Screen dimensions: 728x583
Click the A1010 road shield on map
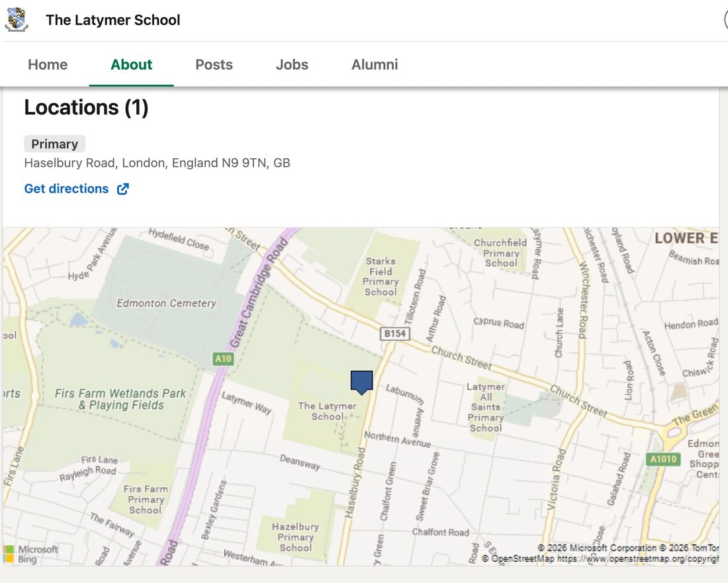click(663, 459)
